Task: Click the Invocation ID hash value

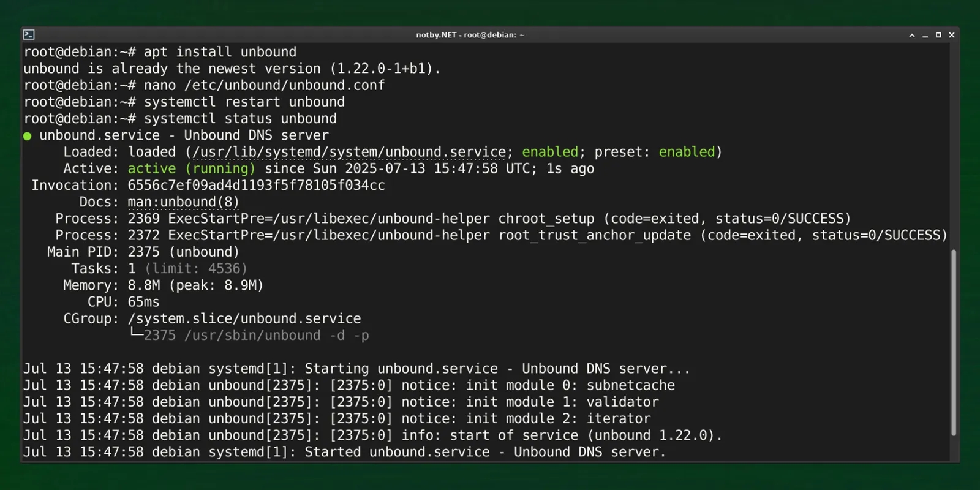Action: pos(256,185)
